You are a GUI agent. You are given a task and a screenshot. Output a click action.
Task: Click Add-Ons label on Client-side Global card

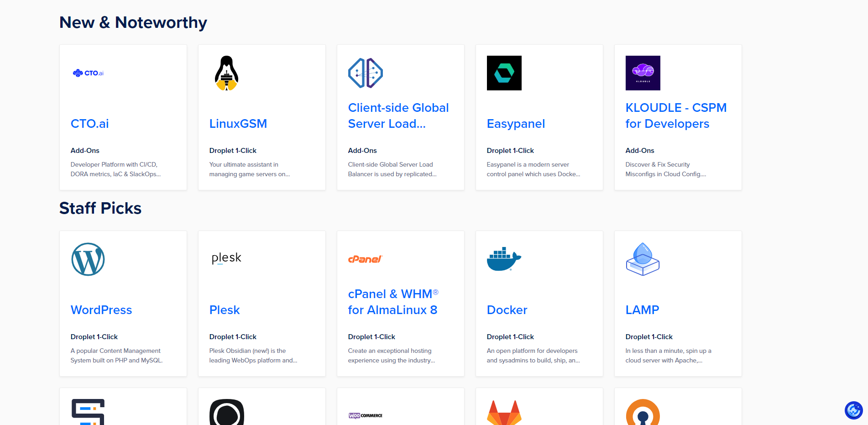[362, 151]
